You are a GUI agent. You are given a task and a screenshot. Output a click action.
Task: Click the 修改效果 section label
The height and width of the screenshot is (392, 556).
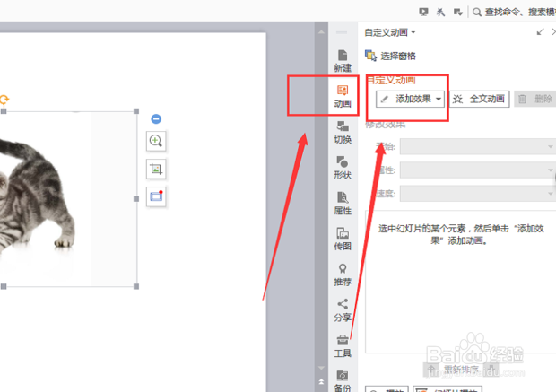385,124
